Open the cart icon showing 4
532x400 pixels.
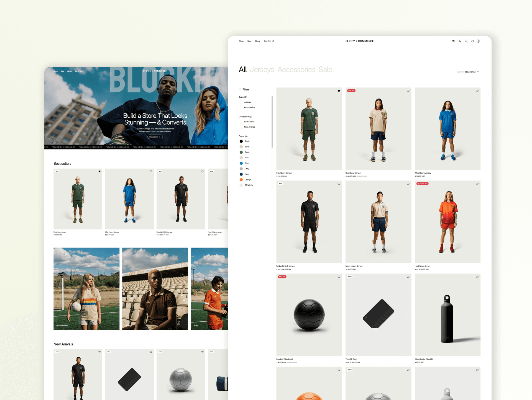click(478, 41)
